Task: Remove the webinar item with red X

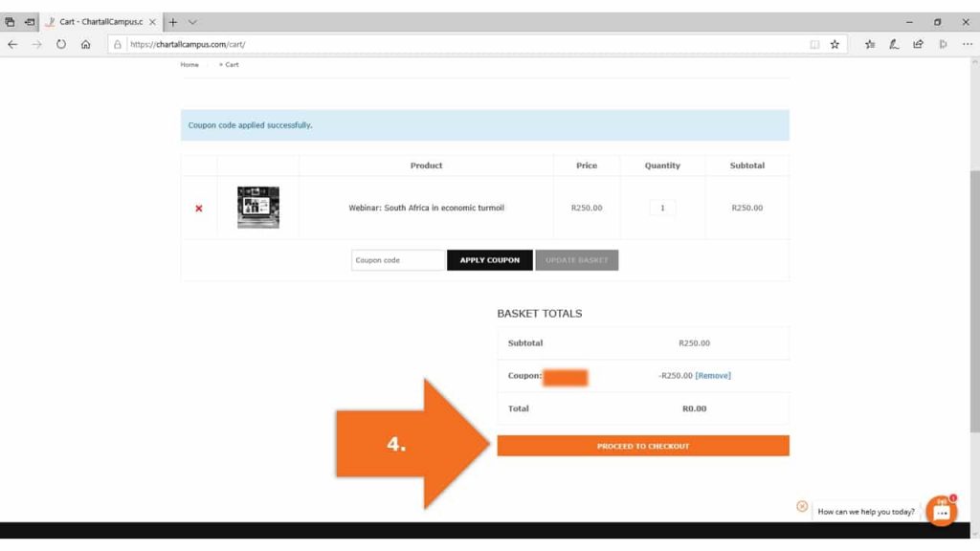Action: tap(199, 209)
